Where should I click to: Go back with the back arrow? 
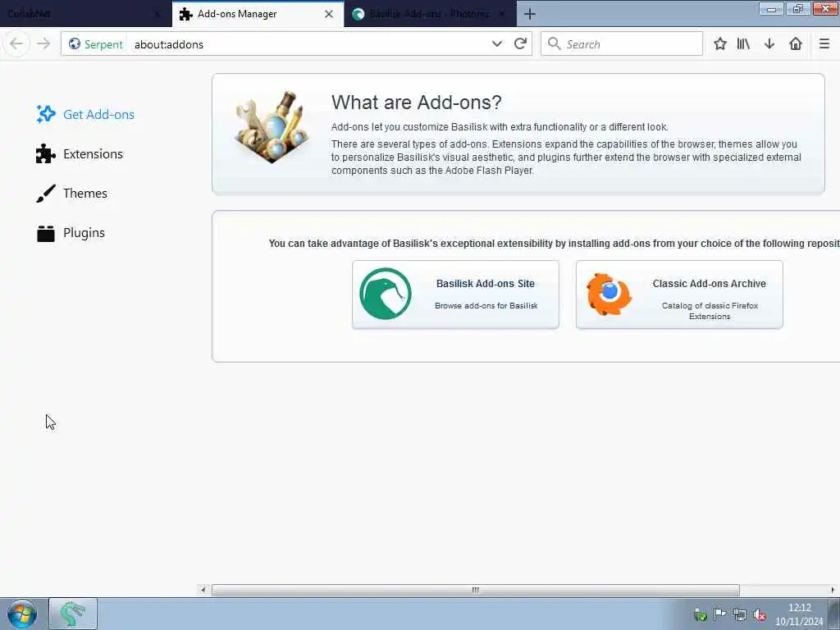16,44
